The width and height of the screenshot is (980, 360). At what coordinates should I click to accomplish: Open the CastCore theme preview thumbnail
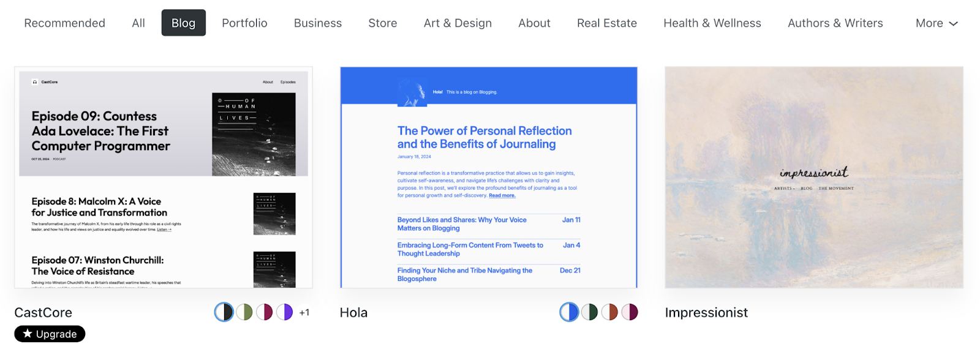(164, 178)
